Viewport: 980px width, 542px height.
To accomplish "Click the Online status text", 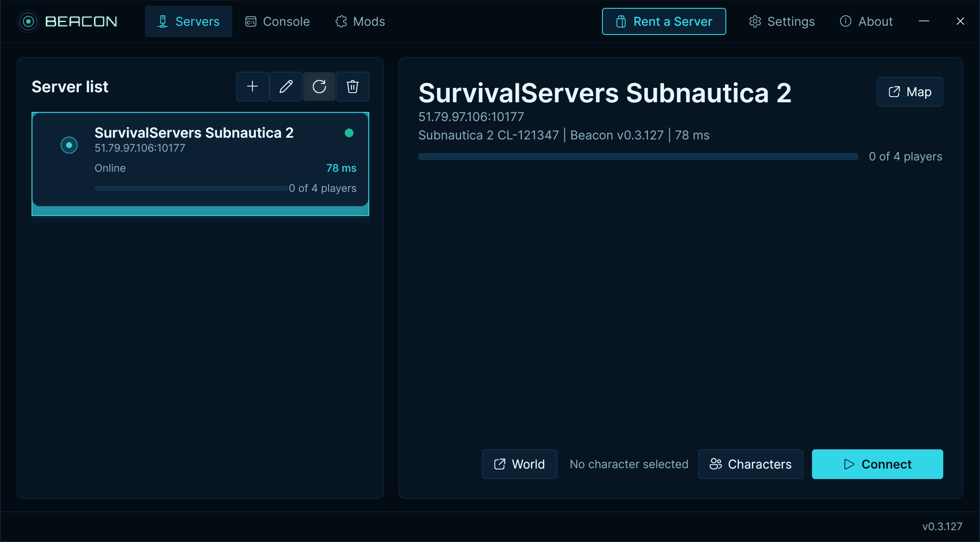I will tap(110, 168).
